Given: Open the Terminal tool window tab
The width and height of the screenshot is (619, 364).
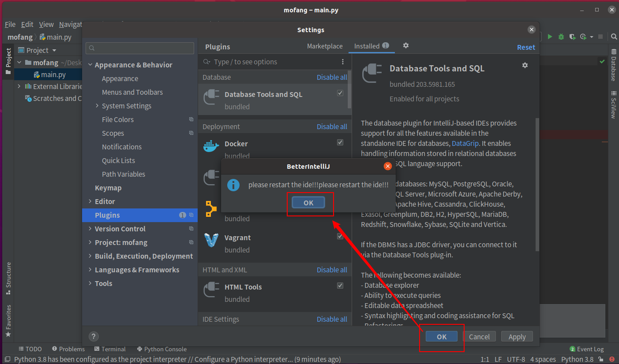Looking at the screenshot, I should tap(110, 349).
